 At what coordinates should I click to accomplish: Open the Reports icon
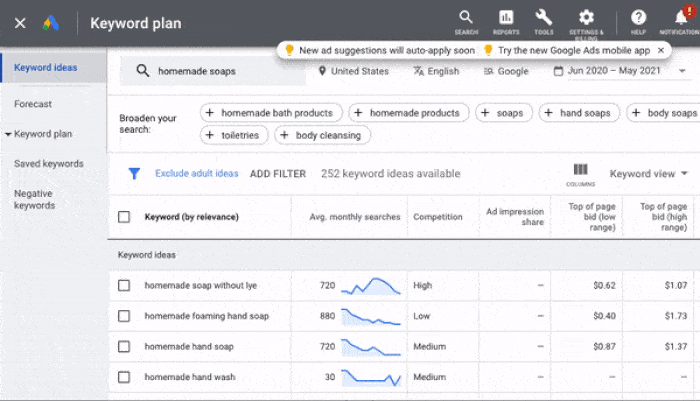click(x=506, y=17)
